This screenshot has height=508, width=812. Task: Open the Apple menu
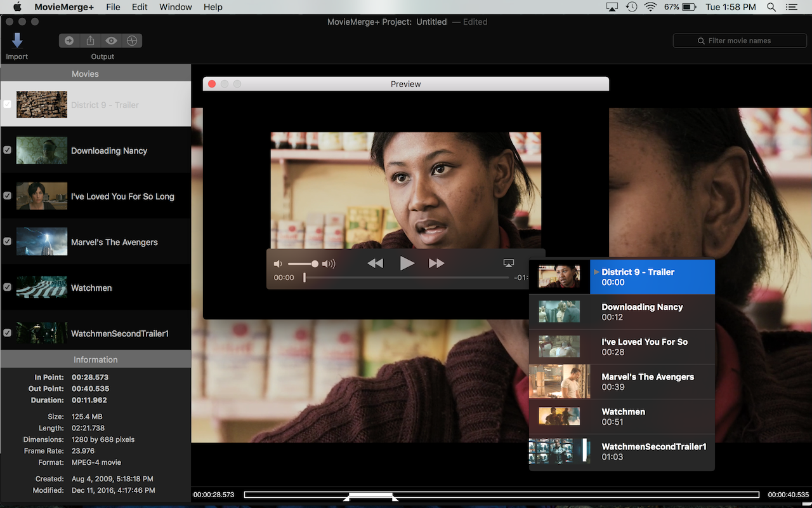pyautogui.click(x=17, y=7)
